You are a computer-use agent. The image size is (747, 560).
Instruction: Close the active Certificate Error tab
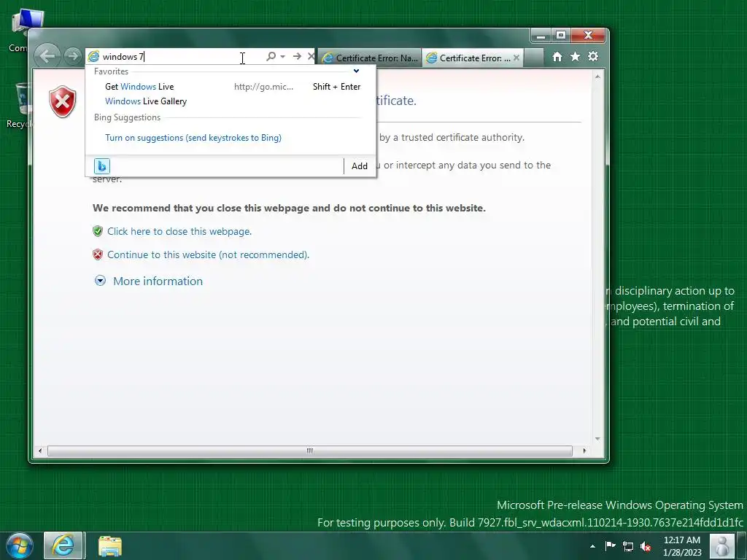pyautogui.click(x=516, y=58)
